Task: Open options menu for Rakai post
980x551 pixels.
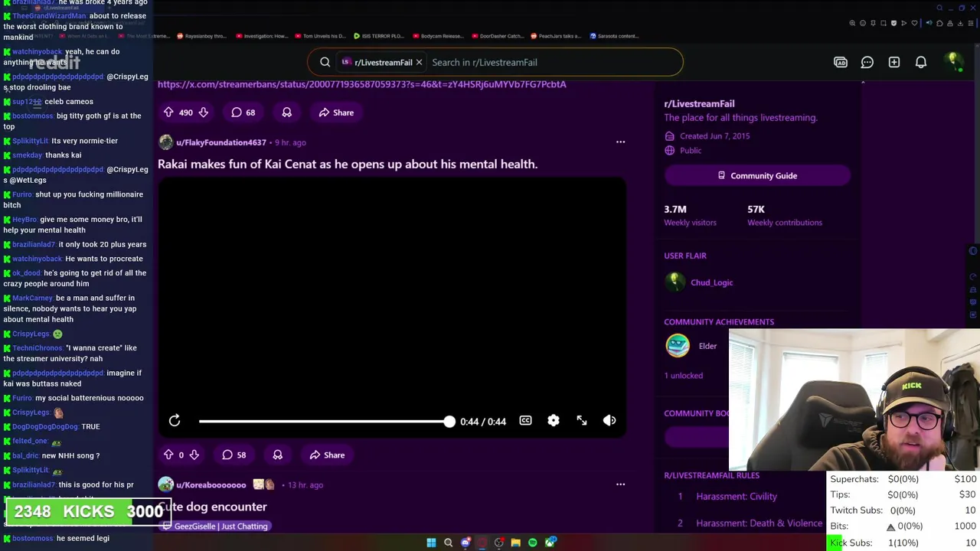Action: pos(620,142)
